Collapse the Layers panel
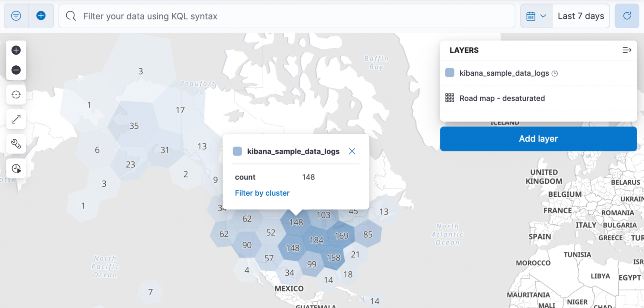Screen dimensions: 644x308 click(x=627, y=50)
